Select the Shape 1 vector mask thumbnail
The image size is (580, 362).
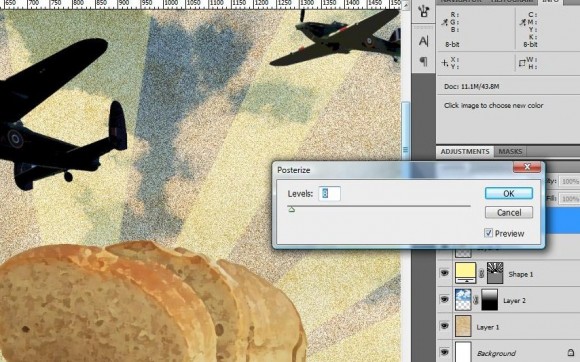(x=494, y=273)
